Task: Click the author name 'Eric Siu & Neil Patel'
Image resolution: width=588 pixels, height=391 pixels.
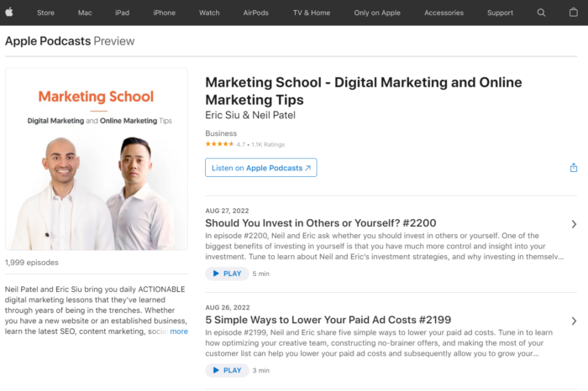Action: click(x=250, y=115)
